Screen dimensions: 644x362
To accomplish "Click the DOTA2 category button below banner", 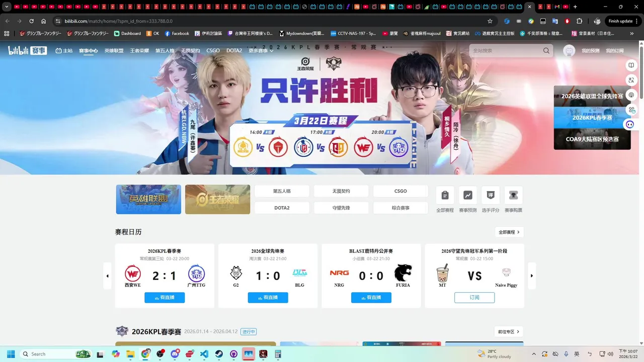I will [282, 208].
